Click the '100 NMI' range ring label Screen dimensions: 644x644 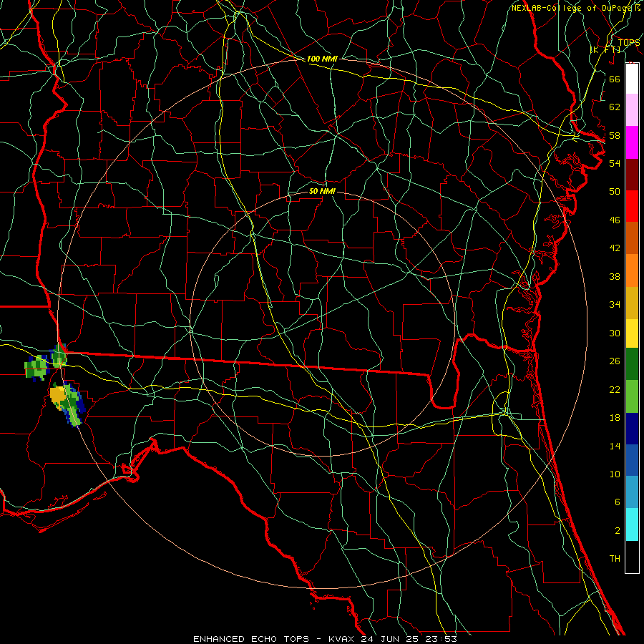coord(322,59)
